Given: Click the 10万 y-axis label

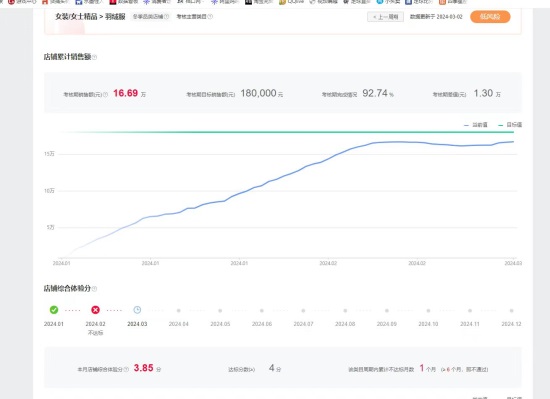Looking at the screenshot, I should (49, 191).
